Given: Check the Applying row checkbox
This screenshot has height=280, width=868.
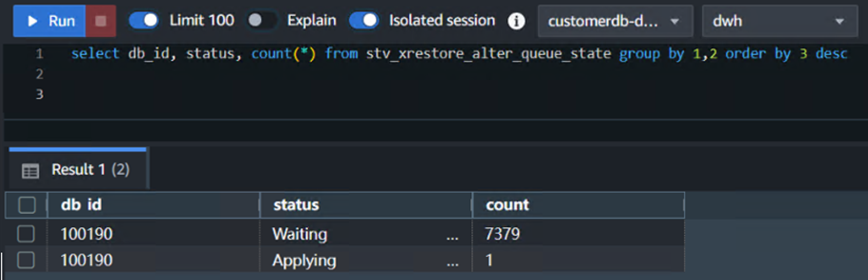Looking at the screenshot, I should click(x=26, y=260).
